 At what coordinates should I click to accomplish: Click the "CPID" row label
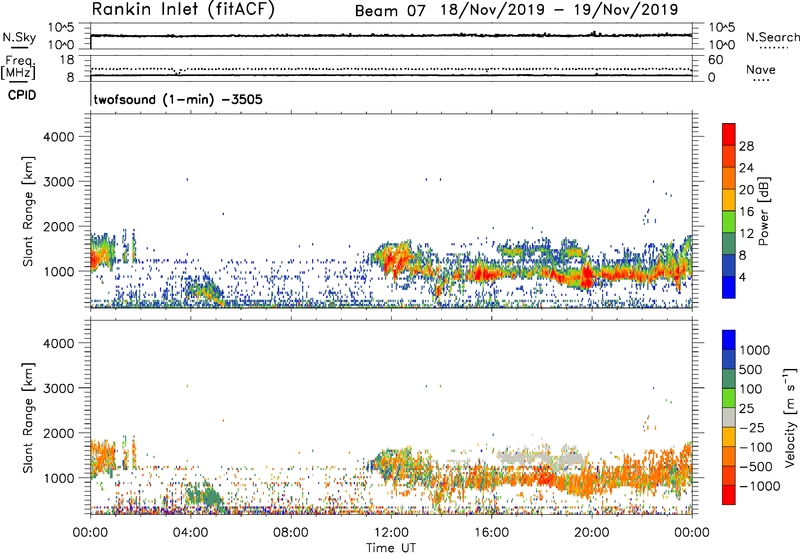(22, 95)
